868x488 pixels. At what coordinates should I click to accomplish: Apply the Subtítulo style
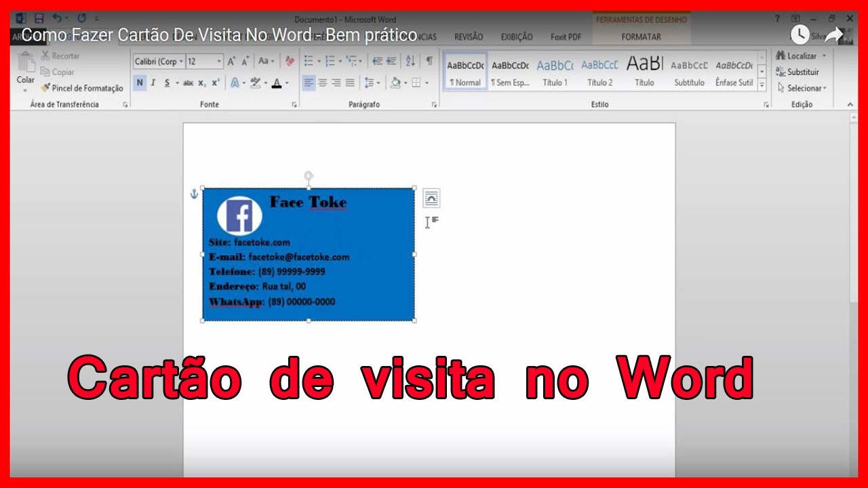[689, 72]
